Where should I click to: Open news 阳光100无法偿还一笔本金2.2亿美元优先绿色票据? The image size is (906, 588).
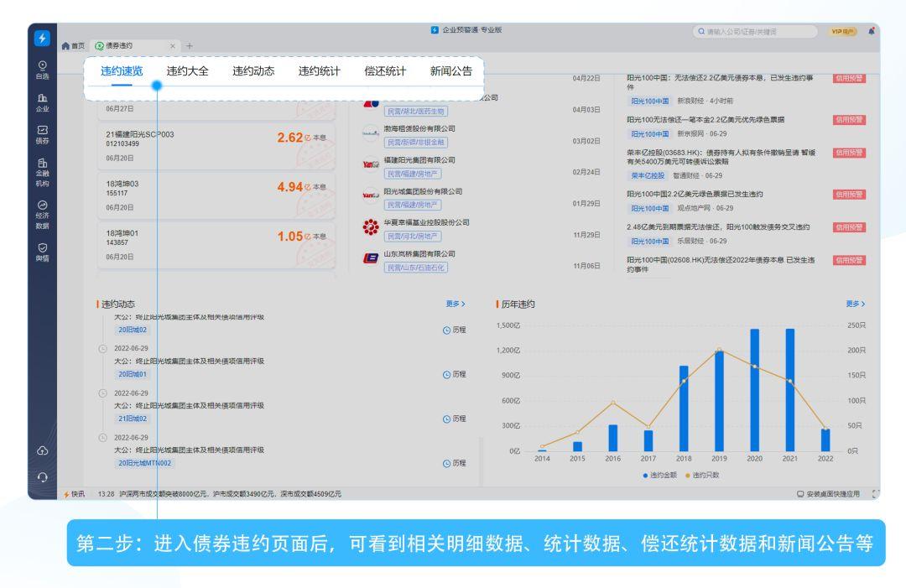706,120
